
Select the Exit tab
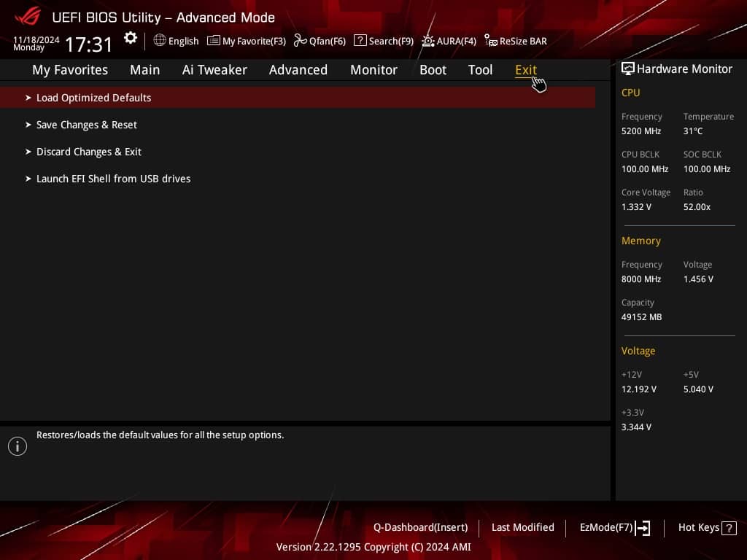click(526, 70)
